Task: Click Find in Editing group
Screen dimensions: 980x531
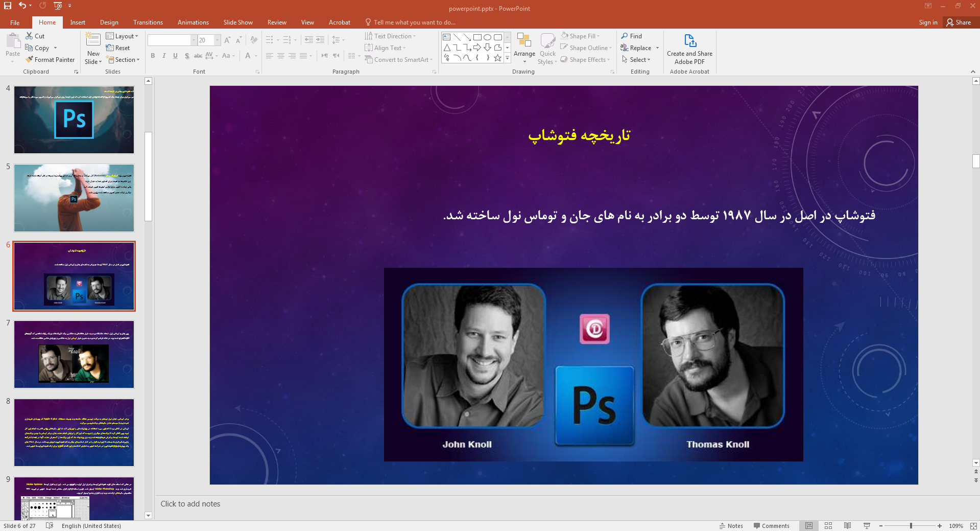Action: (632, 36)
